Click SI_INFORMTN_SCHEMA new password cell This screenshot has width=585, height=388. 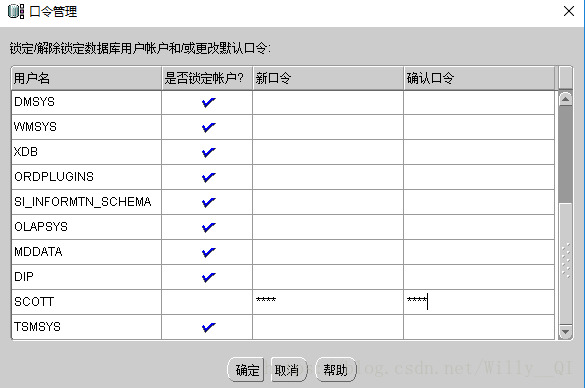click(328, 202)
